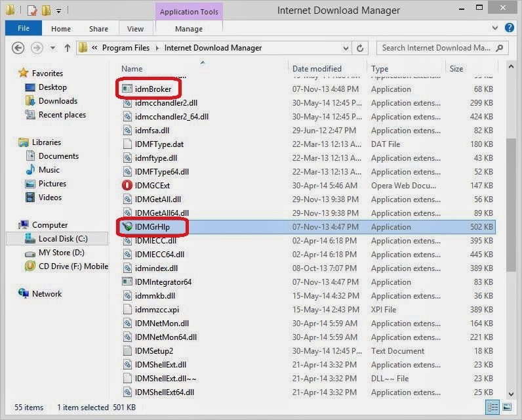Select IDMIntegrator64 application icon
Viewport: 522px width, 420px height.
[x=127, y=282]
